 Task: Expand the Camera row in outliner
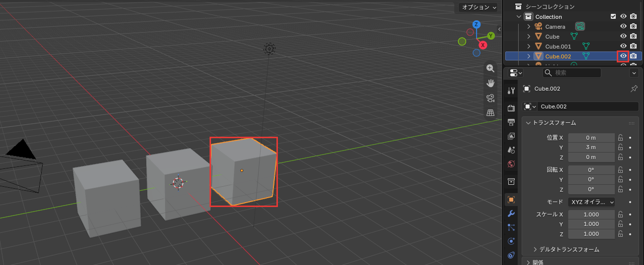tap(529, 26)
